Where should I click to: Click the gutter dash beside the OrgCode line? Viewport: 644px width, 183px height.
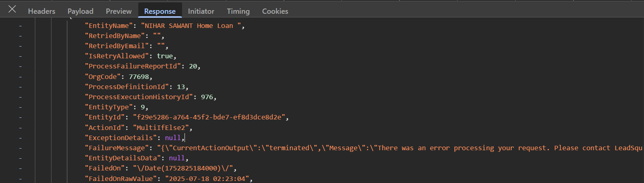[20, 77]
